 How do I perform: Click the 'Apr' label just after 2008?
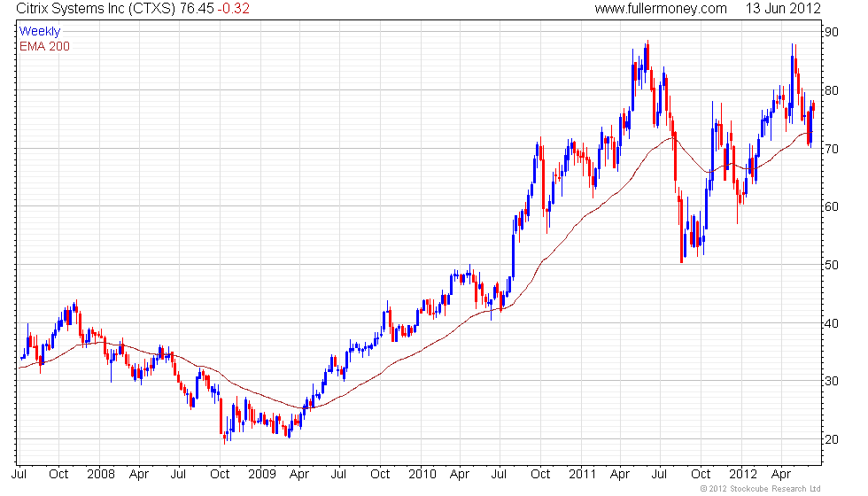[x=139, y=475]
